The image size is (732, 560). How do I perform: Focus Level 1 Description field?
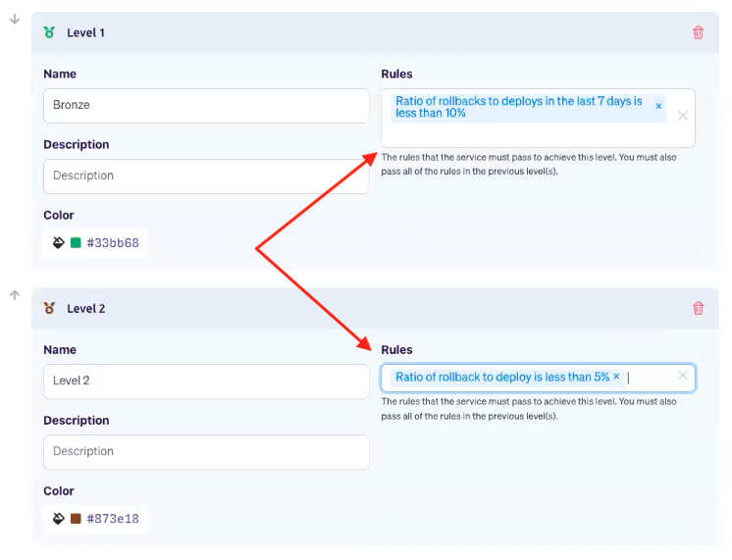pos(206,177)
